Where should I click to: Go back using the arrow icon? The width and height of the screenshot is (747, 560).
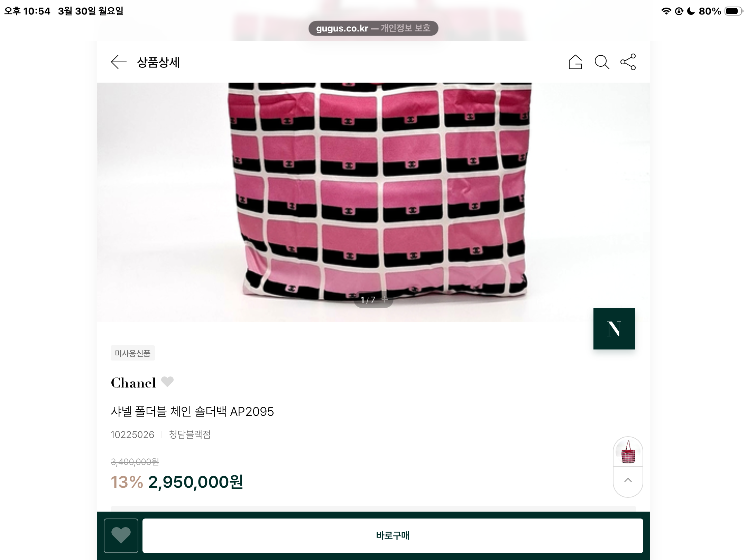[x=119, y=62]
